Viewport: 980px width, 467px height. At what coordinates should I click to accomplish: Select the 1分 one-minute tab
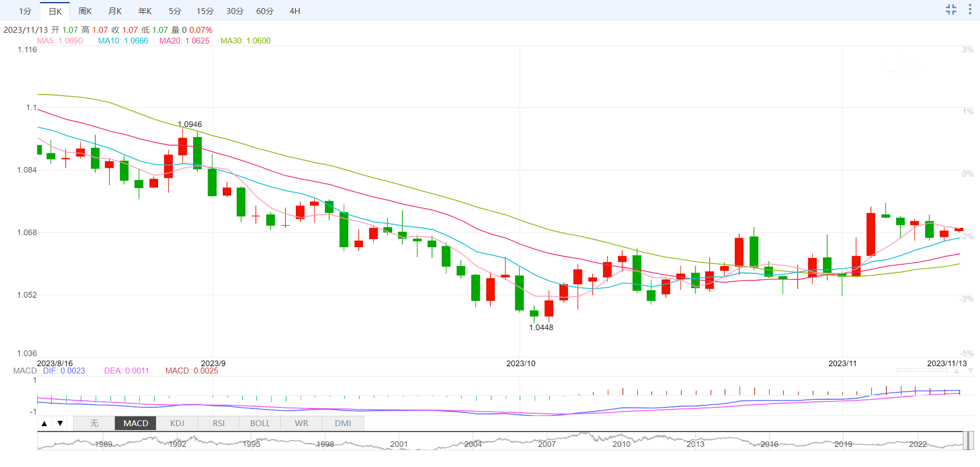pyautogui.click(x=25, y=11)
